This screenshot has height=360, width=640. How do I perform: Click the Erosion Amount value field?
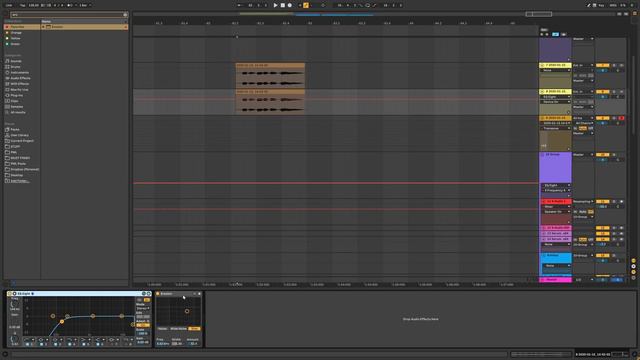(x=193, y=344)
